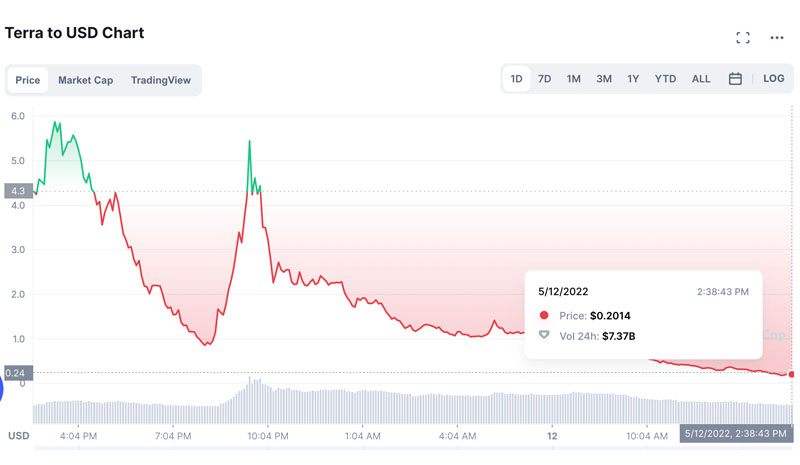
Task: Click the 3.0 y-axis label
Action: click(x=18, y=250)
